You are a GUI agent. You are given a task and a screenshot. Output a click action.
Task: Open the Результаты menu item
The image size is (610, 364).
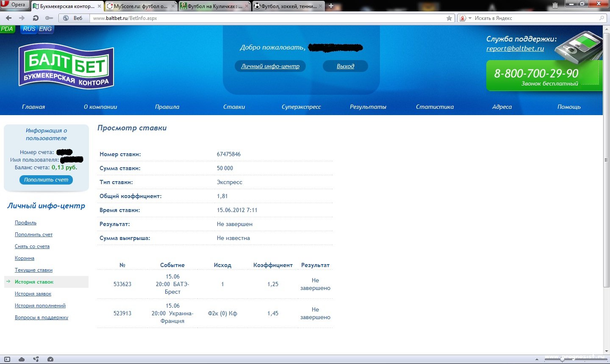click(368, 107)
